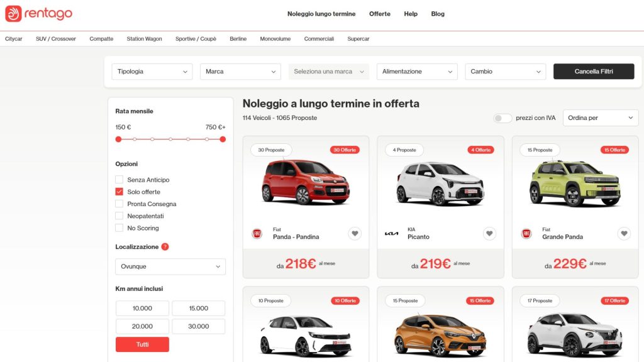The height and width of the screenshot is (362, 644).
Task: Uncheck the Solo offerte option
Action: [119, 191]
